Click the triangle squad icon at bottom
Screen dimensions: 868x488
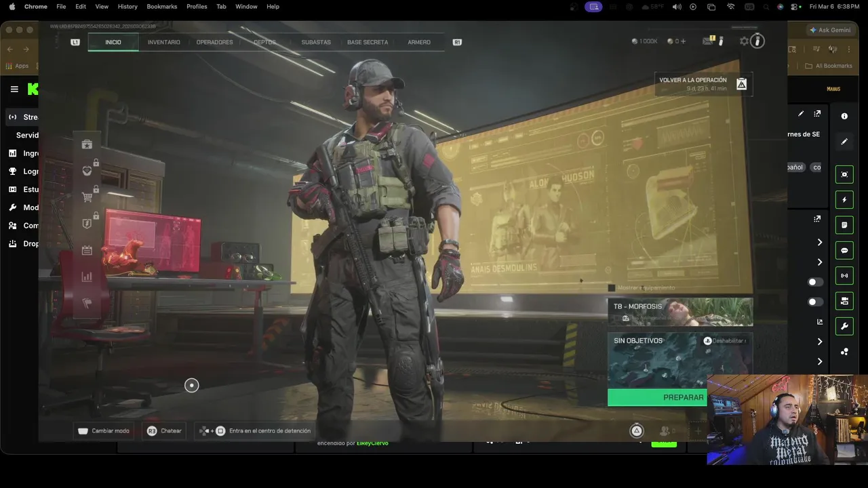point(637,430)
